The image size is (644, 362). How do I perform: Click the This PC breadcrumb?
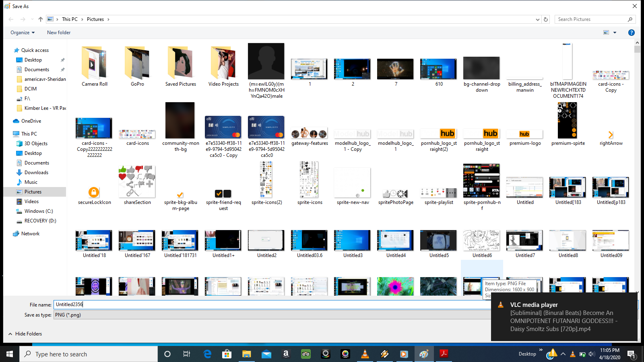(x=70, y=19)
